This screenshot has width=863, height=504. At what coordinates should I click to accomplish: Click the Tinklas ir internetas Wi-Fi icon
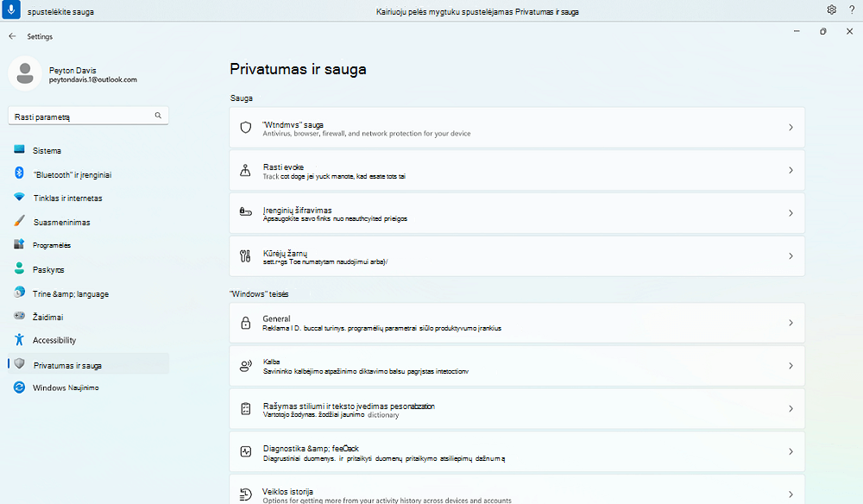[x=19, y=197]
